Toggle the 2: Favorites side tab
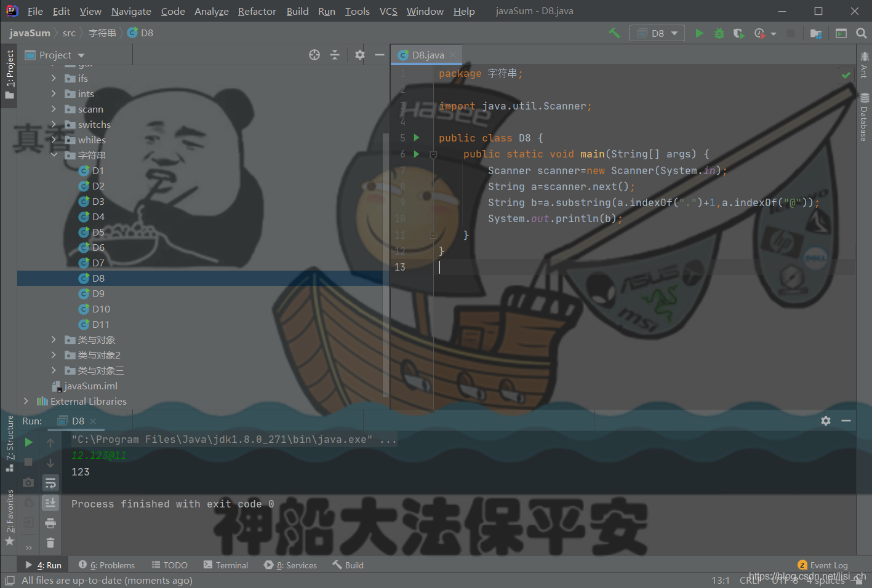The width and height of the screenshot is (872, 588). pyautogui.click(x=9, y=517)
